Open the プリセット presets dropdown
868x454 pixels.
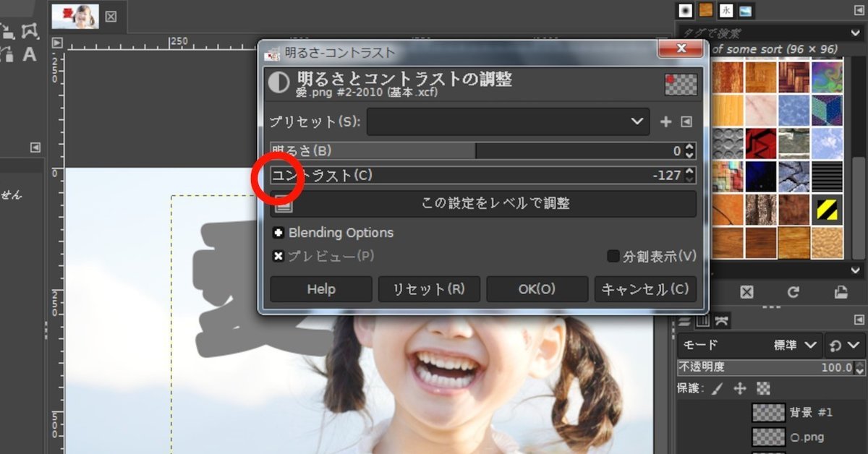tap(506, 121)
